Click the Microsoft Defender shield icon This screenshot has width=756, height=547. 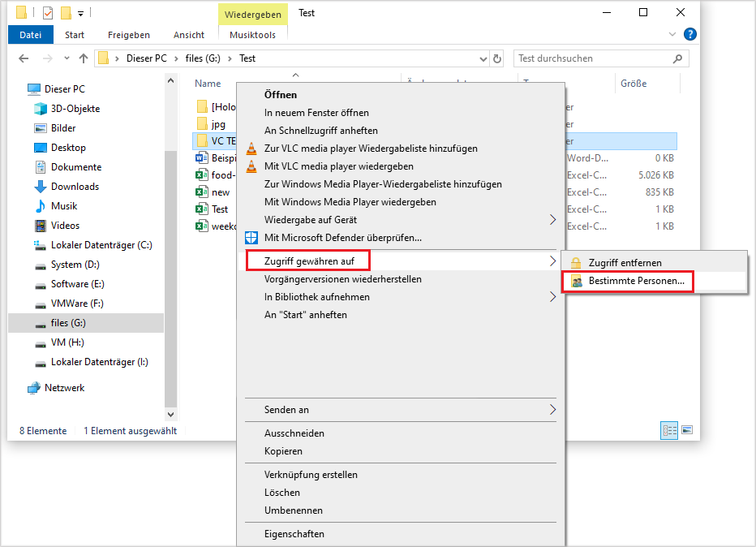tap(251, 238)
